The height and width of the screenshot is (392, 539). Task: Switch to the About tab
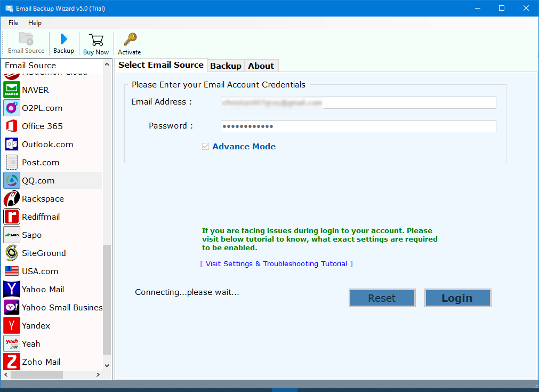(x=261, y=66)
